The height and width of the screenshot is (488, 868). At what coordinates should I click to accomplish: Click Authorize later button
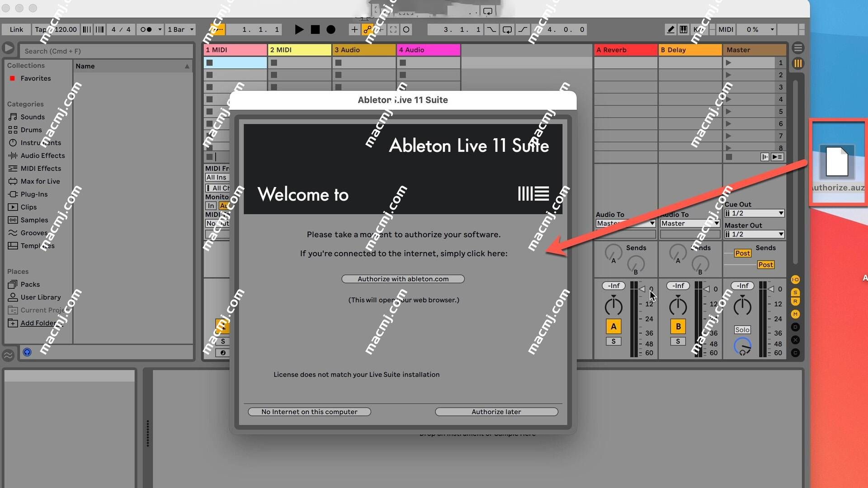tap(496, 412)
